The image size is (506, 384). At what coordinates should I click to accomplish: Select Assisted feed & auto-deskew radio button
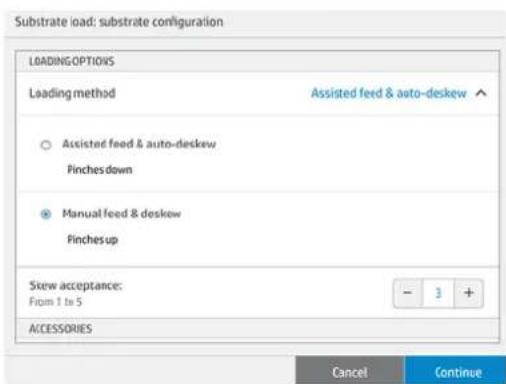(46, 145)
